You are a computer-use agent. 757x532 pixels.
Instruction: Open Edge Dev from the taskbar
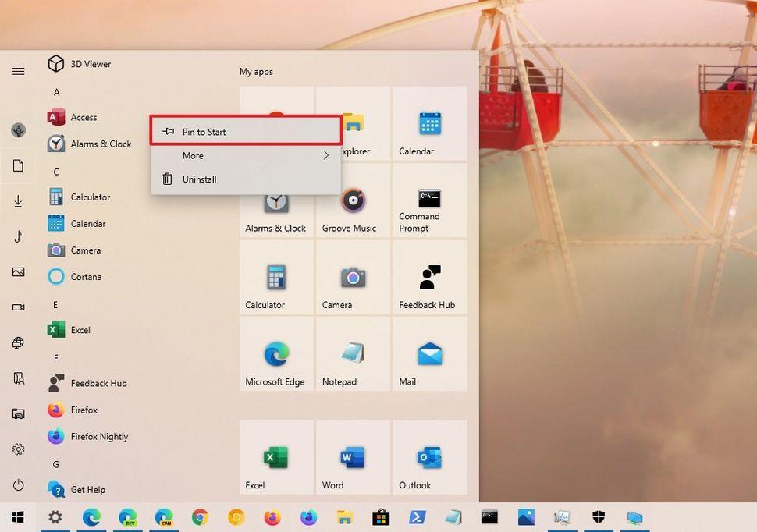pyautogui.click(x=127, y=517)
